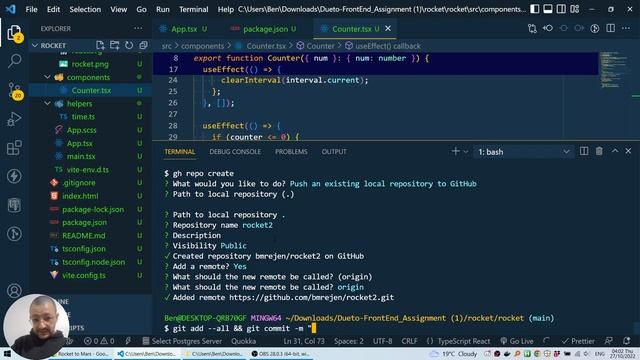Create a new file in ROCKET explorer
The image size is (640, 360).
point(100,45)
